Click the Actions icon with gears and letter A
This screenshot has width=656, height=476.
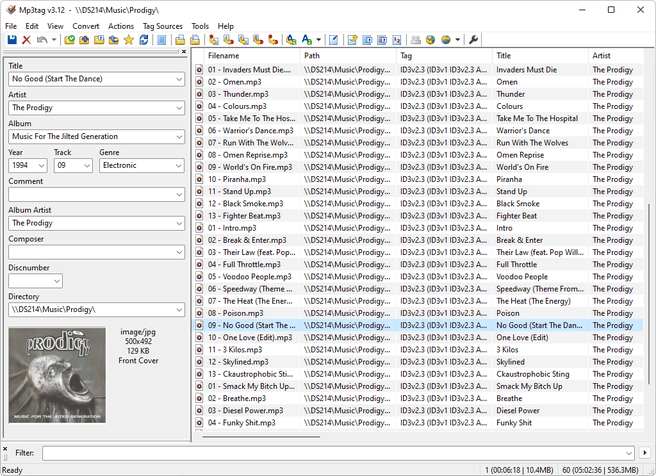pyautogui.click(x=291, y=40)
